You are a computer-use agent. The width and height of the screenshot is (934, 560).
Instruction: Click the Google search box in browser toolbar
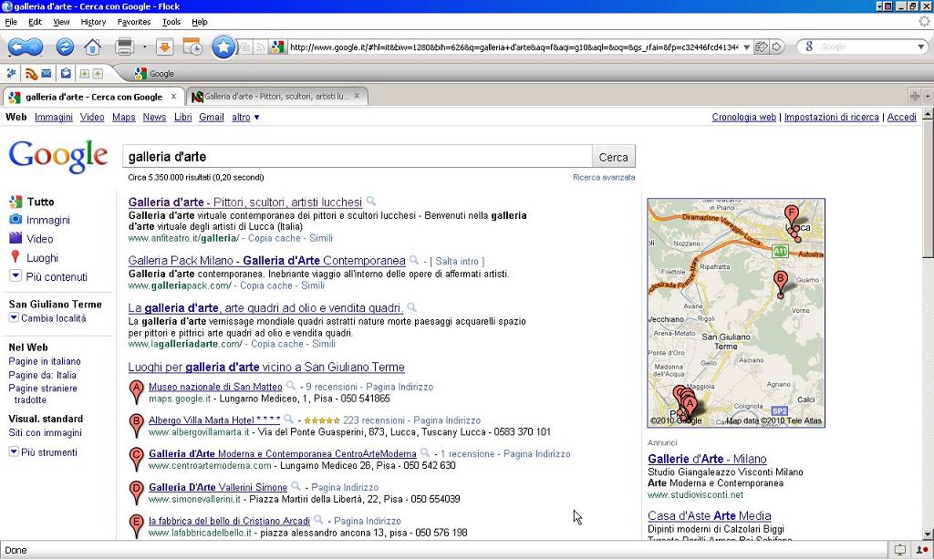pos(864,47)
